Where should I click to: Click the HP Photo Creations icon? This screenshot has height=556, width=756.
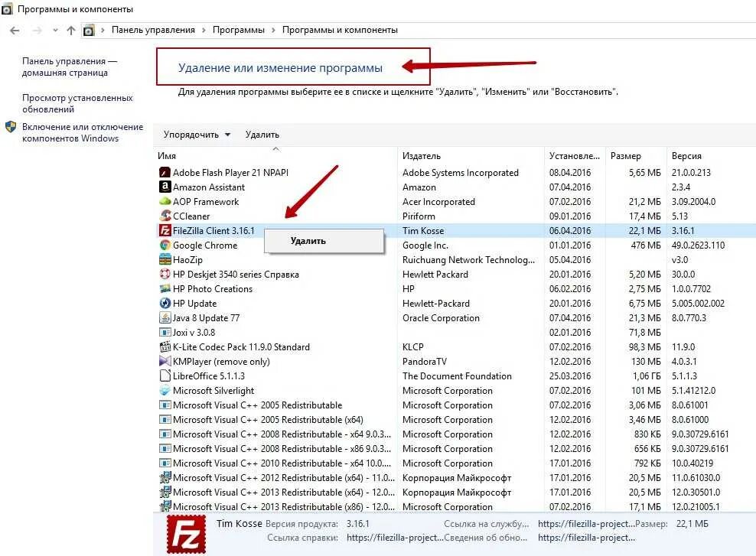pyautogui.click(x=165, y=288)
